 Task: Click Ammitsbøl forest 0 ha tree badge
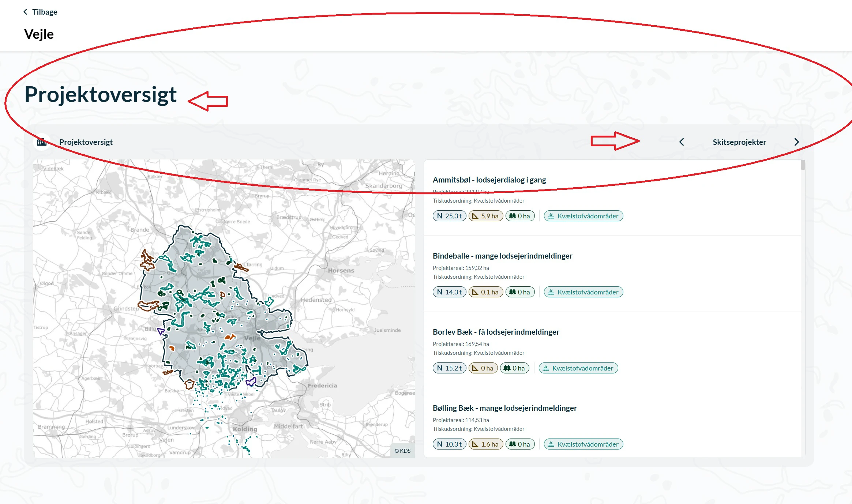[520, 216]
